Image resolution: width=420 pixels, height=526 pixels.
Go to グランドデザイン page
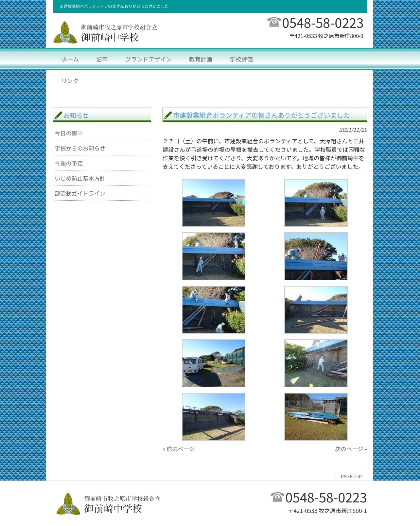point(149,59)
